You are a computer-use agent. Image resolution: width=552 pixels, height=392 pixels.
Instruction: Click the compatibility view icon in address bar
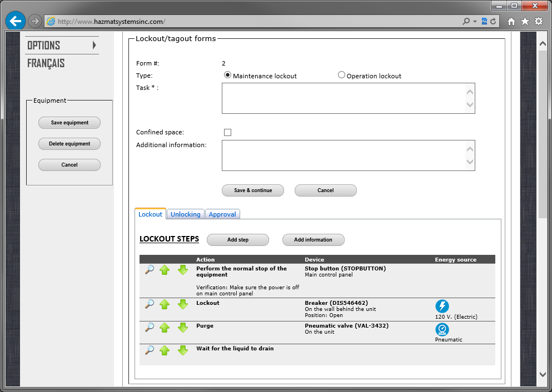coord(484,22)
